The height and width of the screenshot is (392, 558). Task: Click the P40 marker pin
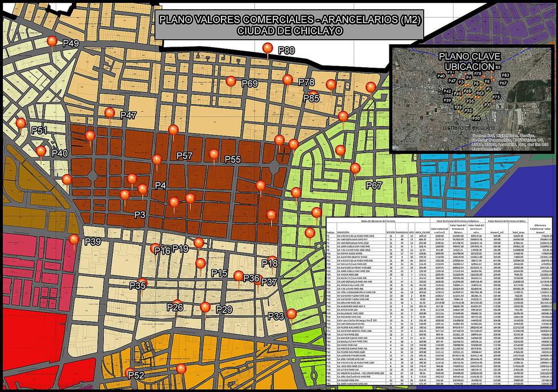(x=41, y=151)
